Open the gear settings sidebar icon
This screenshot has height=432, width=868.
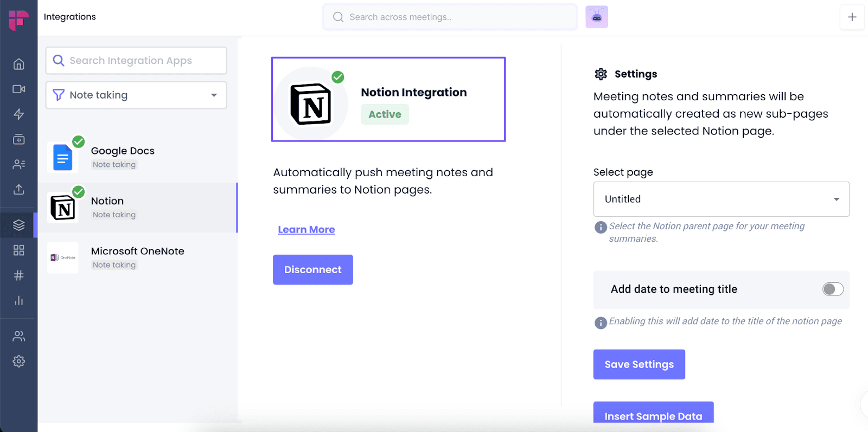click(x=19, y=361)
